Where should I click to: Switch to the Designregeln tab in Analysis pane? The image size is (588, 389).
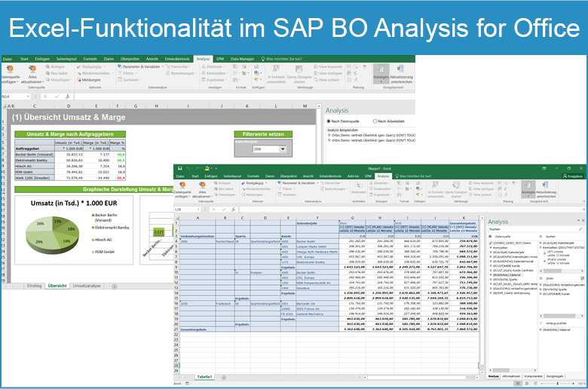click(555, 376)
